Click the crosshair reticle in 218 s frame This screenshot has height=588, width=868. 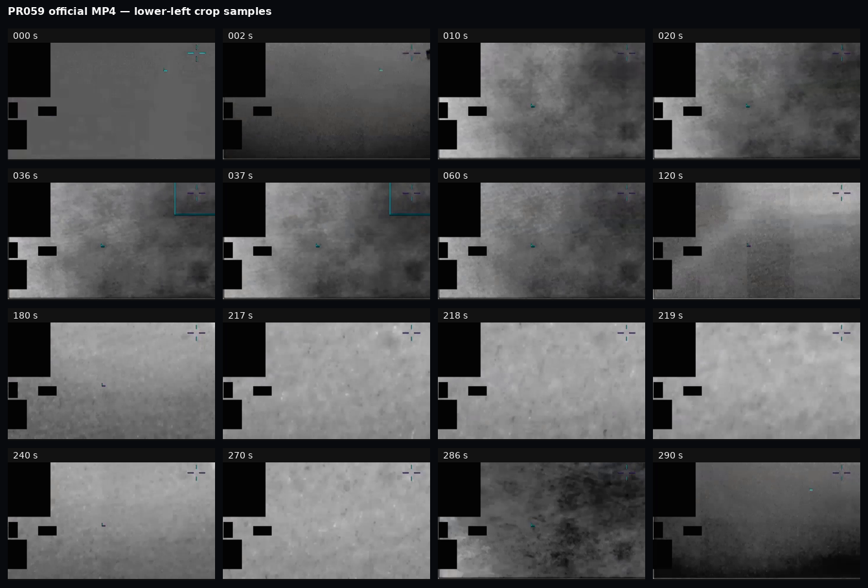click(626, 333)
